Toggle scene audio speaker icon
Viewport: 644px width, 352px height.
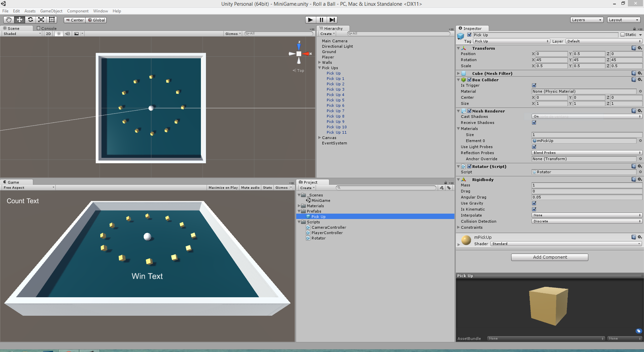(67, 34)
